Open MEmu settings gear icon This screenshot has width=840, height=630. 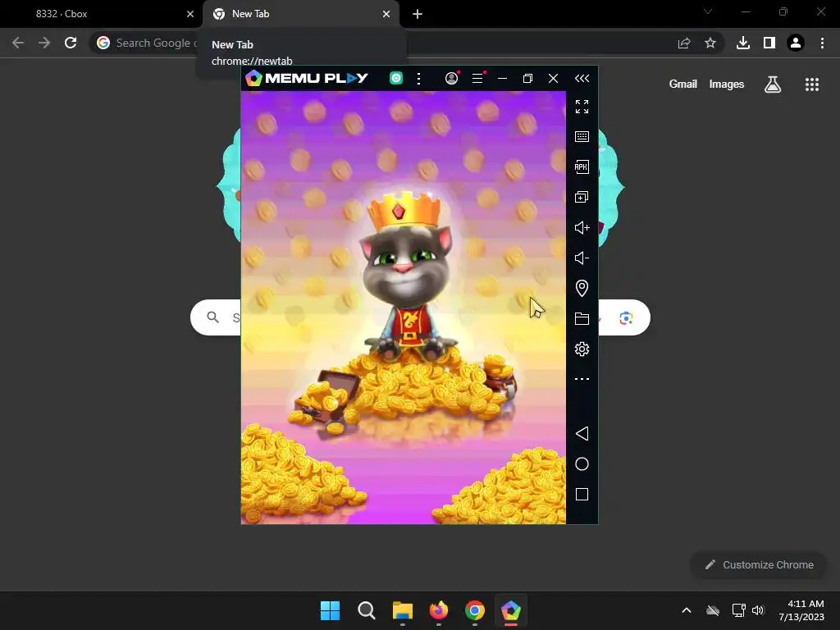click(582, 349)
